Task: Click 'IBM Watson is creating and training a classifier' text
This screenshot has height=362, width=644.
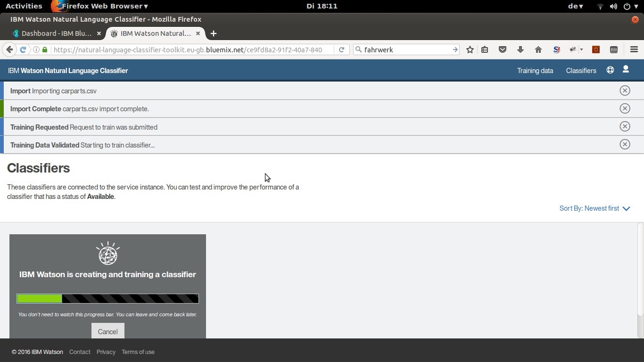Action: [107, 274]
